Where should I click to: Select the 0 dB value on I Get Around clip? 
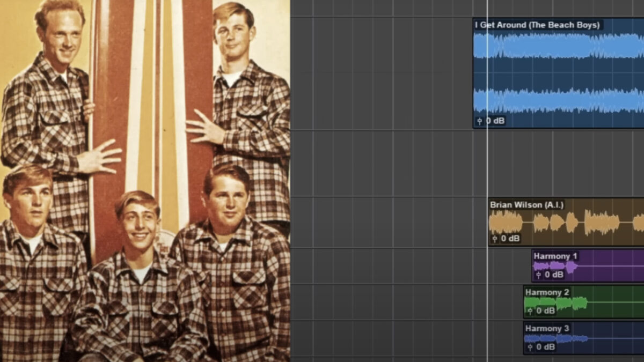point(495,121)
